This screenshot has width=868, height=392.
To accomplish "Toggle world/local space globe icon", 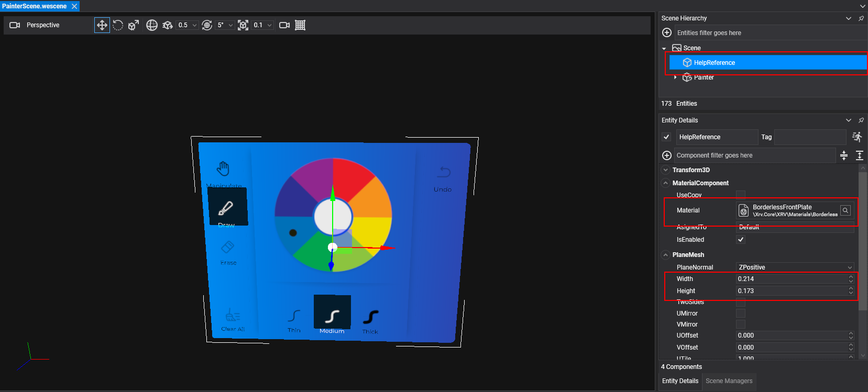I will click(152, 25).
